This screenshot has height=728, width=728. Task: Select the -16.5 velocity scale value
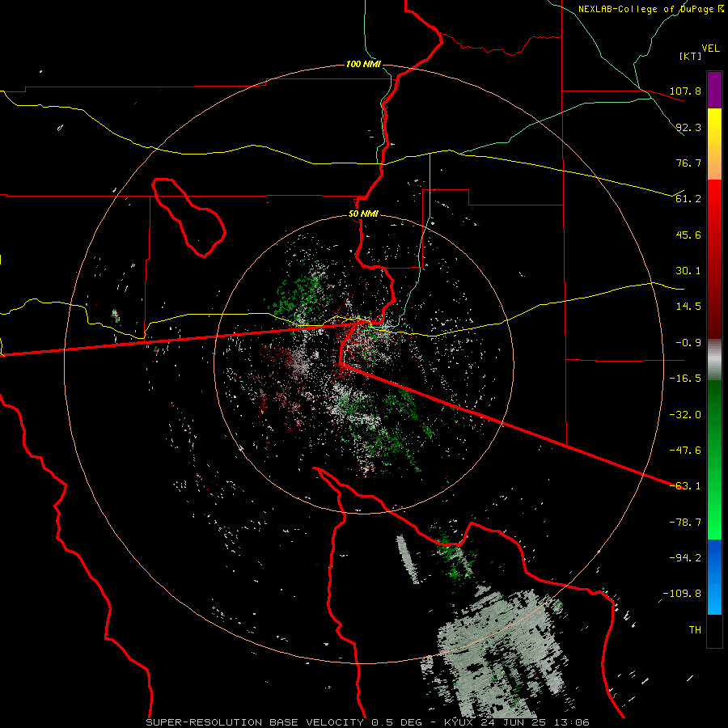(x=685, y=379)
